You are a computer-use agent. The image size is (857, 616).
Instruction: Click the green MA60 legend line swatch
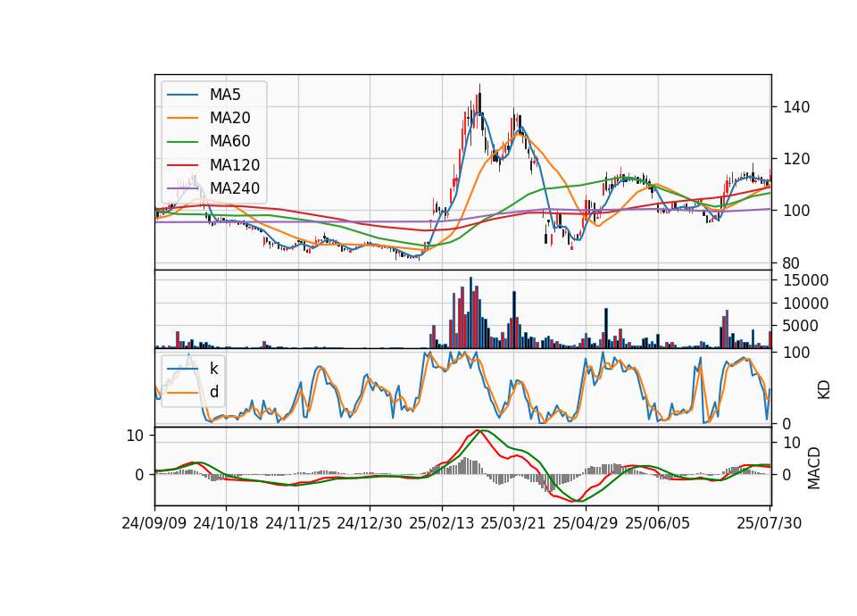pyautogui.click(x=182, y=142)
